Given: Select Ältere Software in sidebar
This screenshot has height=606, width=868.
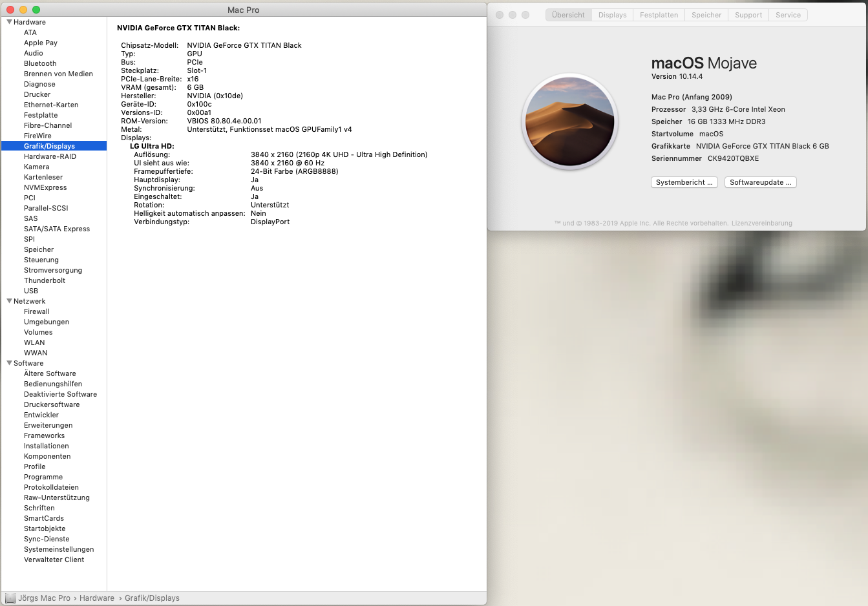Looking at the screenshot, I should pos(50,373).
